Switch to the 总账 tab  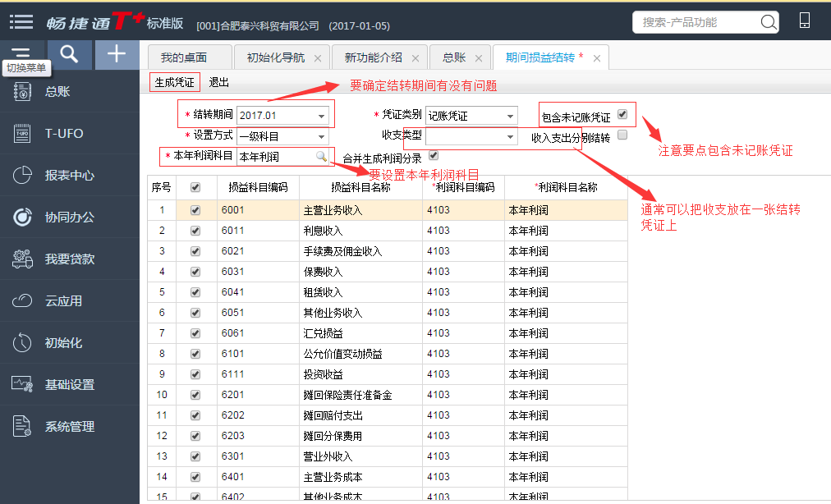(453, 57)
